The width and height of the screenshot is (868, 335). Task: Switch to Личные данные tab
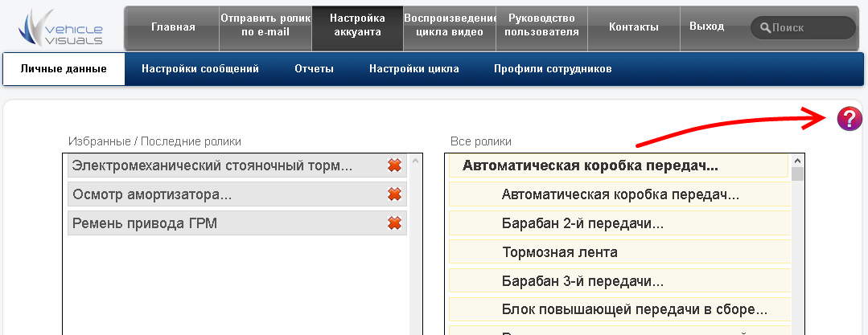tap(64, 69)
